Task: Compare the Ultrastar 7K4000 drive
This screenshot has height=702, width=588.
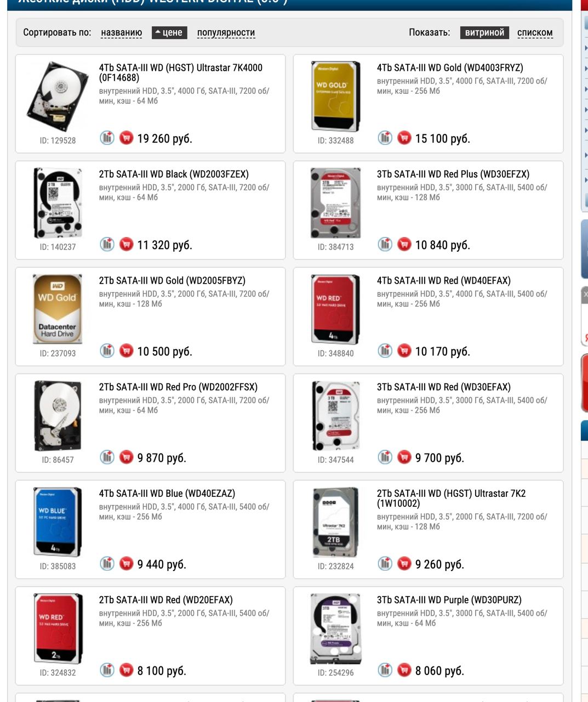Action: 107,138
